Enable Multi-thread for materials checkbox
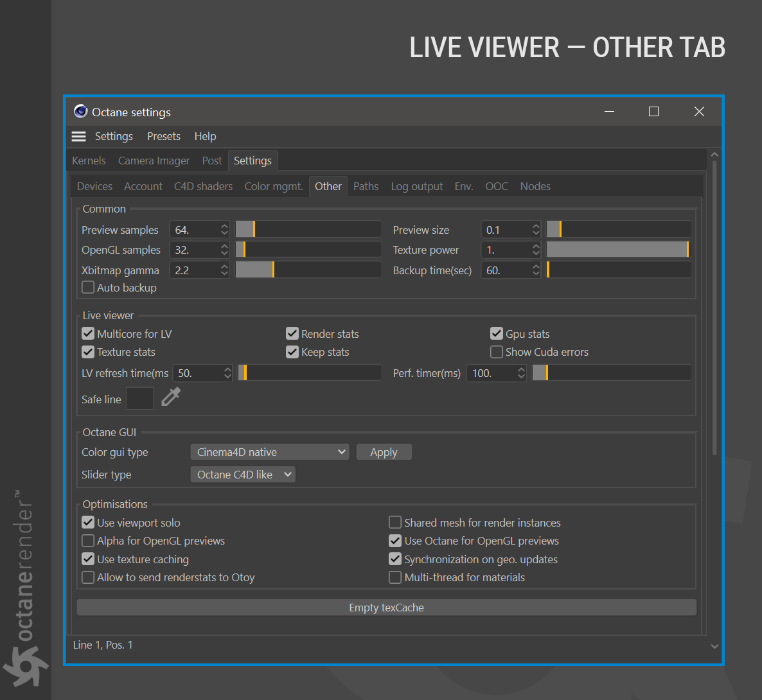The image size is (762, 700). click(x=395, y=577)
